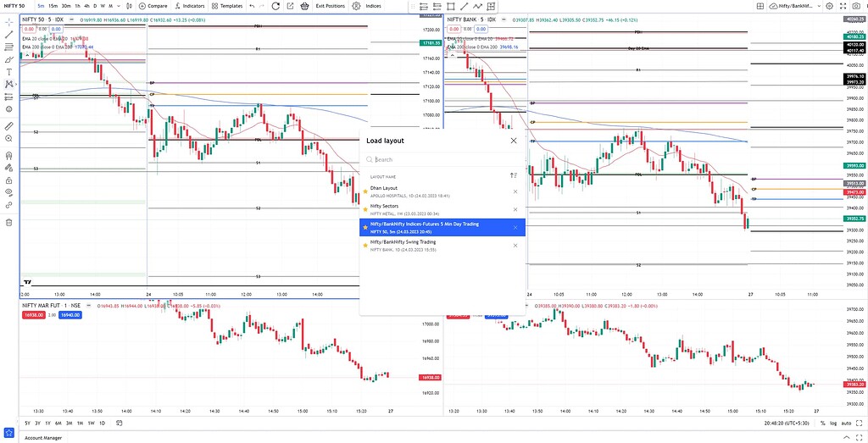Toggle stay in drawing mode

(x=8, y=168)
